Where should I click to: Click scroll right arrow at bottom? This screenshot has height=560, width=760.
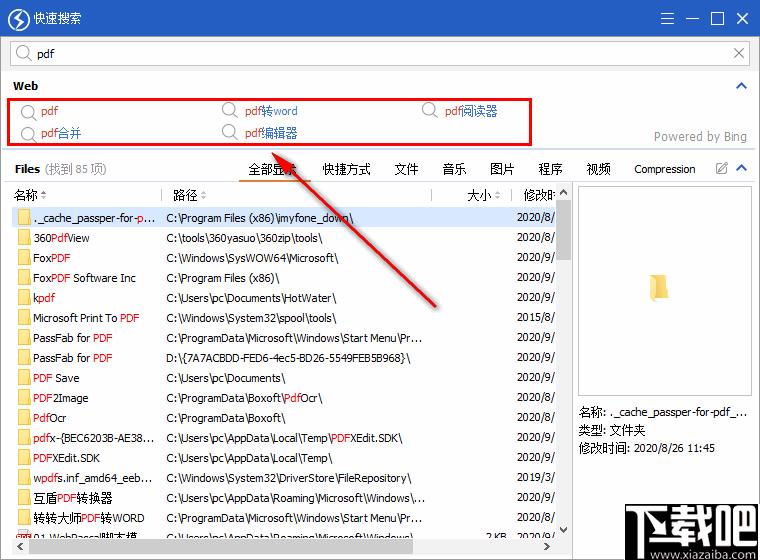[547, 546]
